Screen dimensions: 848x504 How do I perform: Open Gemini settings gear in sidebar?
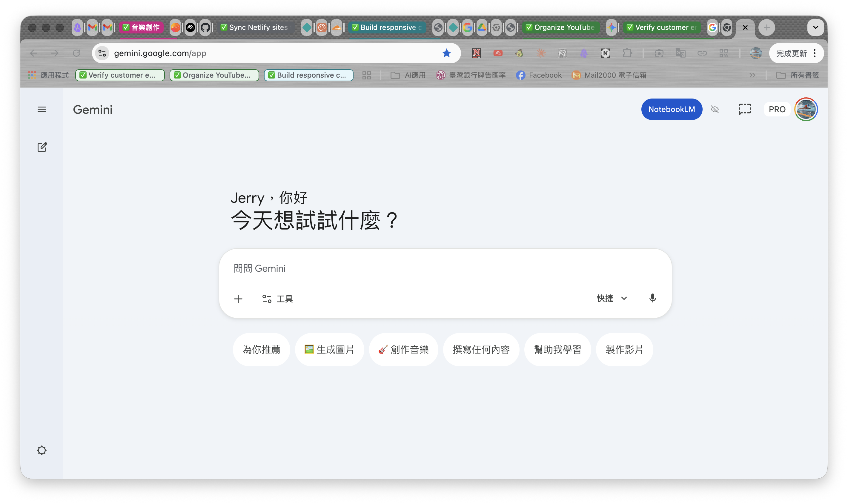42,450
